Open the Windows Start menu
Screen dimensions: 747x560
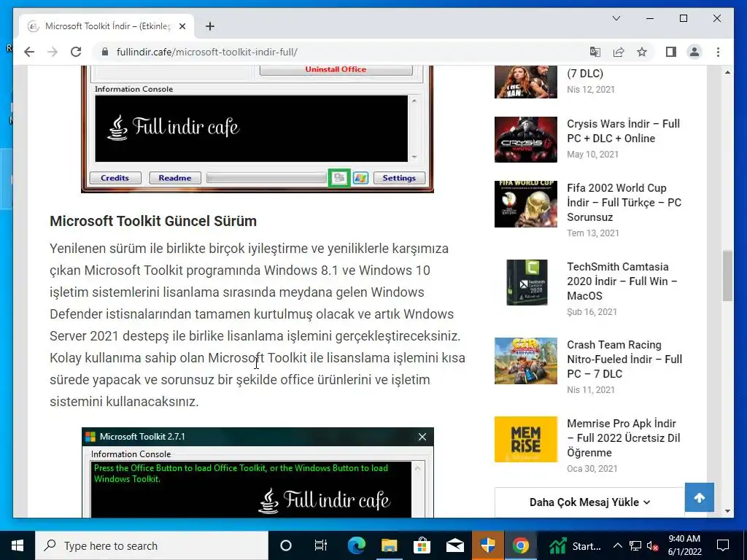pyautogui.click(x=18, y=545)
